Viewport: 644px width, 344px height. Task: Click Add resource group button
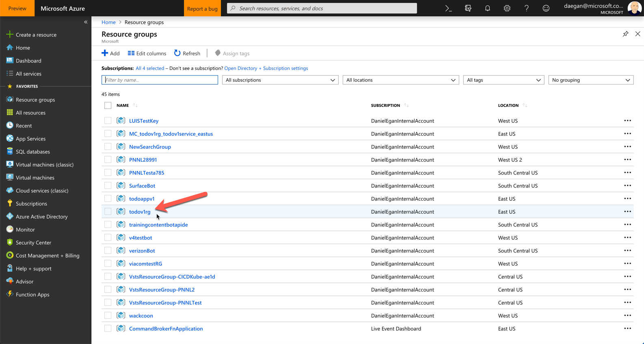tap(110, 53)
